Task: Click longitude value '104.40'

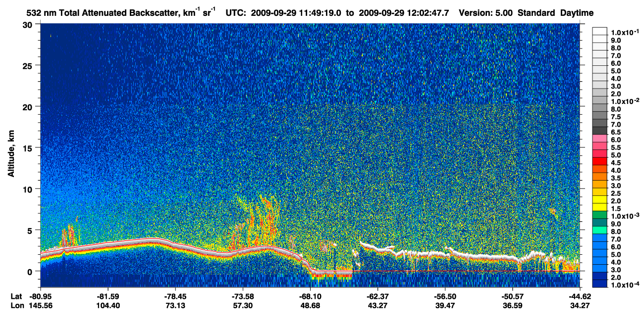Action: [108, 306]
